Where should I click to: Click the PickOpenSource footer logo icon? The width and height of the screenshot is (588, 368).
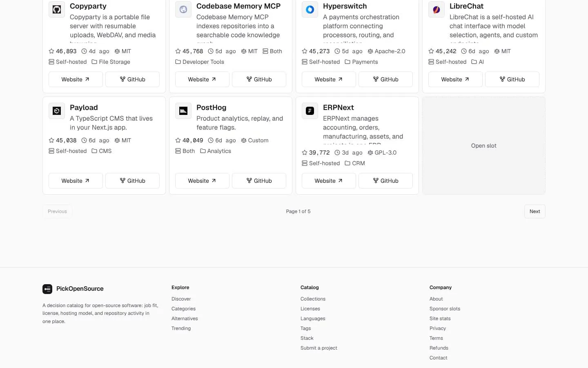[x=47, y=289]
